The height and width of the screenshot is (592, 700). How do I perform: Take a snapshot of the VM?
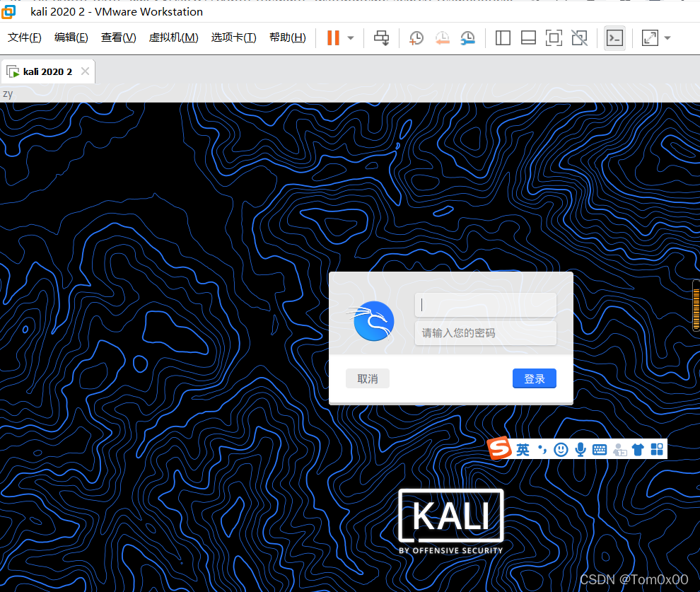coord(416,38)
